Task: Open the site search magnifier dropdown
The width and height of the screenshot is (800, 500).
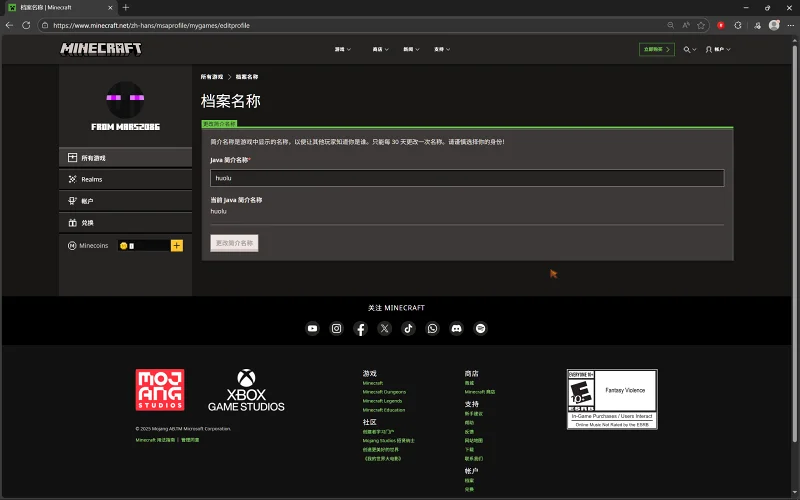Action: [x=690, y=49]
